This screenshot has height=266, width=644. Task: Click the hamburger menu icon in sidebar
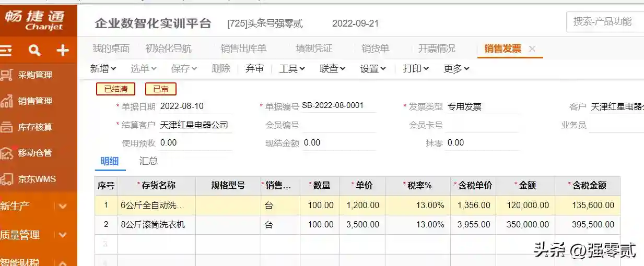tap(6, 51)
